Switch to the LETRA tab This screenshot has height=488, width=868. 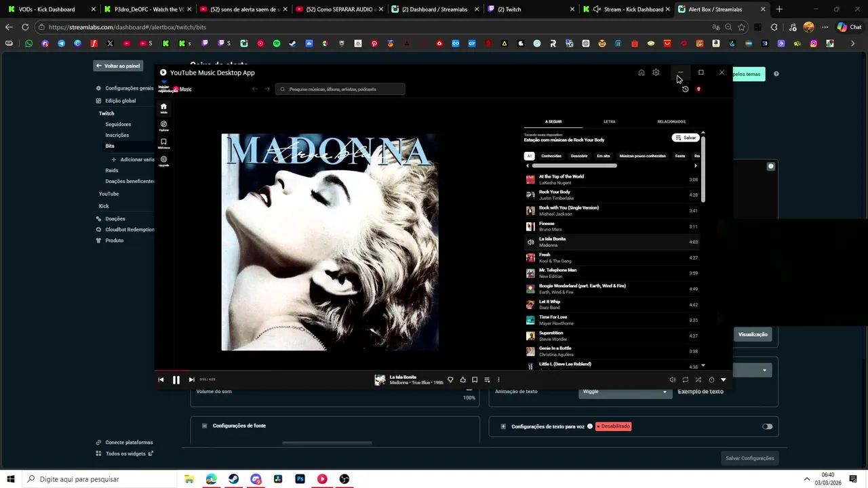[610, 121]
